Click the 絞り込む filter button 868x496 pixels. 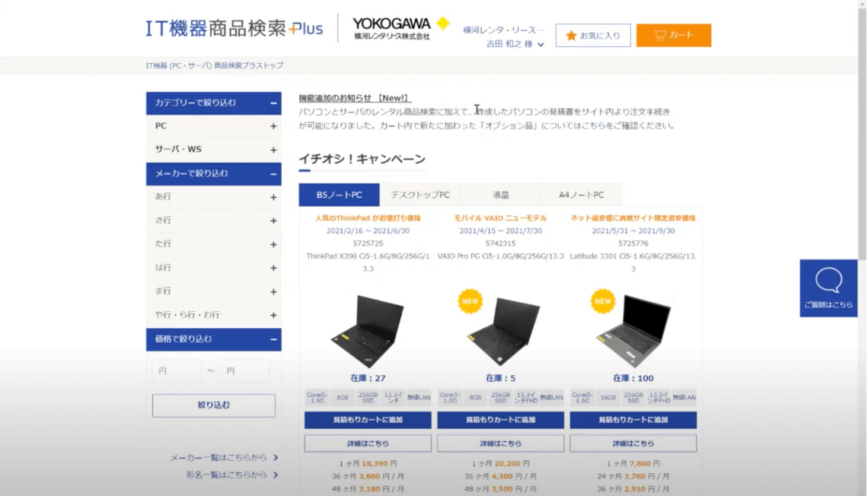tap(214, 405)
